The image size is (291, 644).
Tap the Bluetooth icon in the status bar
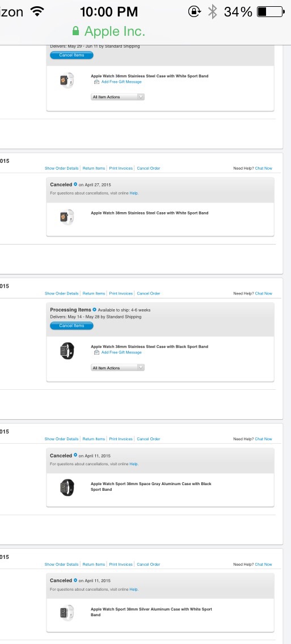tap(212, 11)
